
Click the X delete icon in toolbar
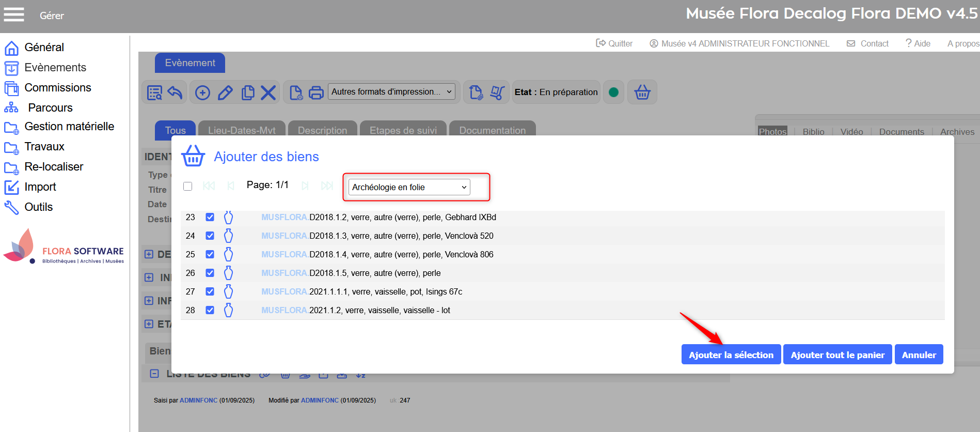tap(268, 93)
